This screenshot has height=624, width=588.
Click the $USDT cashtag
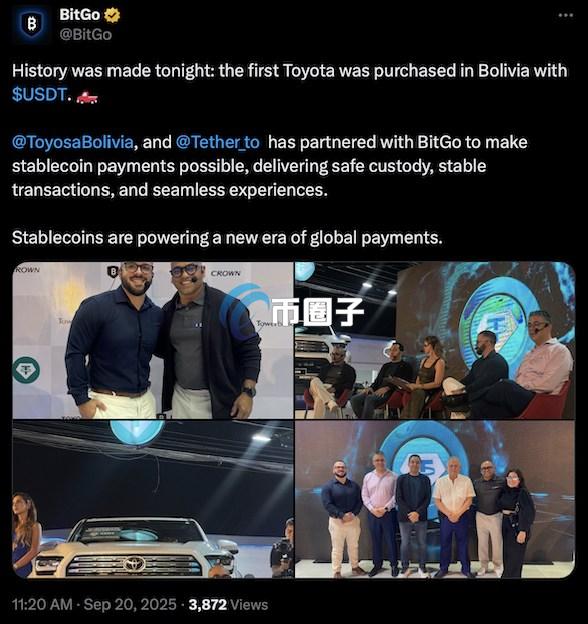[39, 95]
